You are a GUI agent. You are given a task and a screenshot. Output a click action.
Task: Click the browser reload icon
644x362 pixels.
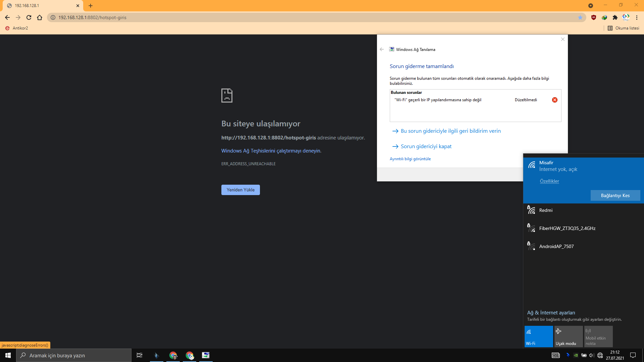click(x=29, y=17)
